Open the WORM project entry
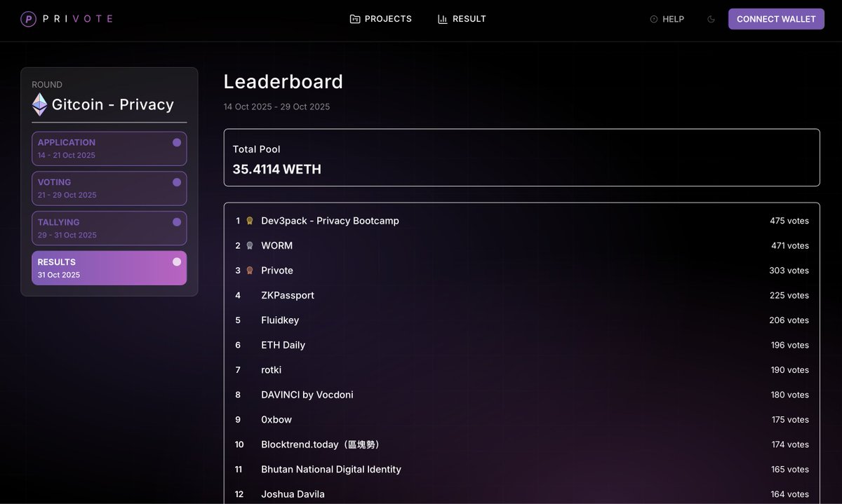This screenshot has width=842, height=504. pyautogui.click(x=276, y=245)
